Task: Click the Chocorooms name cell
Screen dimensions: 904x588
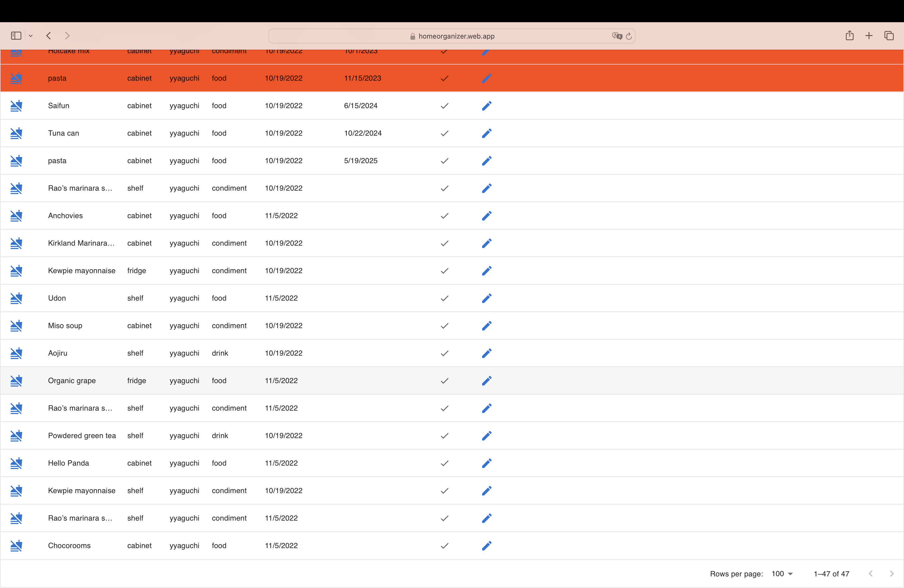Action: [x=69, y=545]
